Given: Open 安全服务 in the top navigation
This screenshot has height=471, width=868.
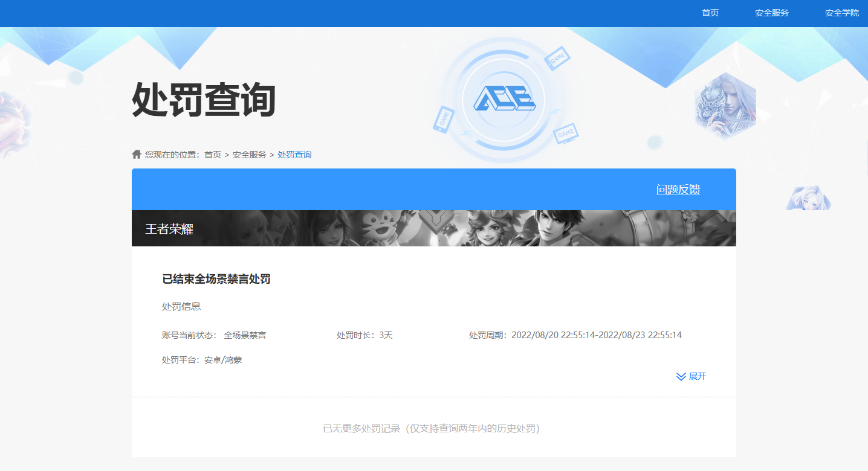Looking at the screenshot, I should point(771,12).
